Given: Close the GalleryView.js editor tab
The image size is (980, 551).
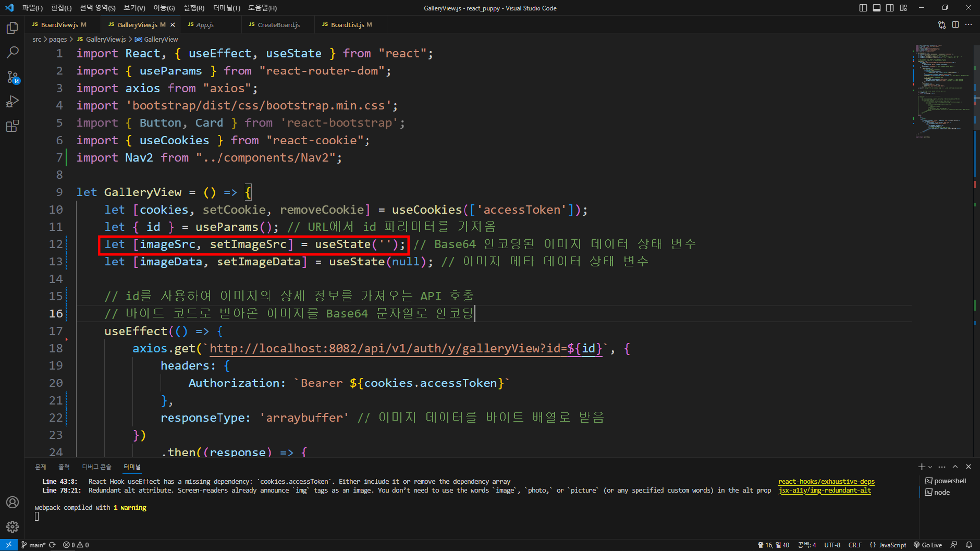Looking at the screenshot, I should point(172,24).
